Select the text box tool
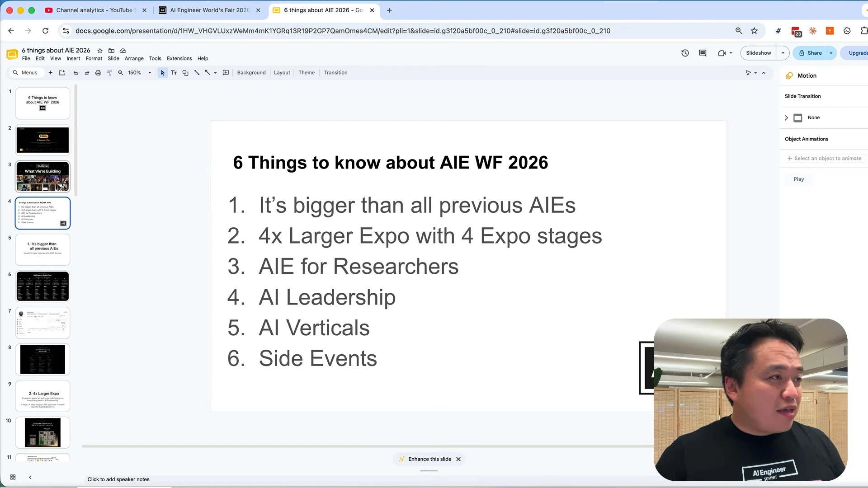Viewport: 868px width, 488px height. point(174,73)
